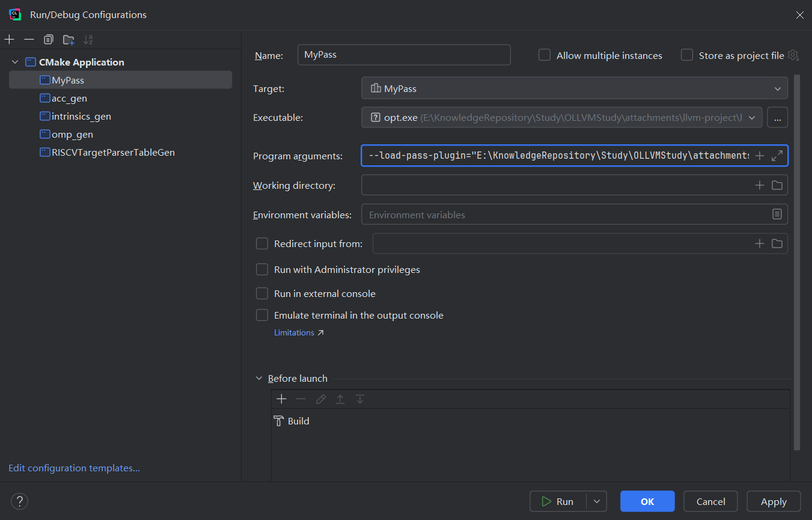This screenshot has height=520, width=812.
Task: Expand the Program arguments field editor
Action: tap(777, 156)
